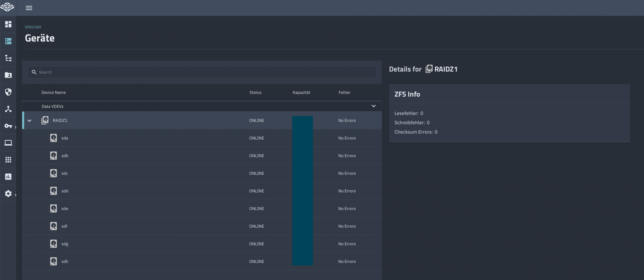Viewport: 644px width, 280px height.
Task: Open the Network sidebar icon
Action: 8,109
